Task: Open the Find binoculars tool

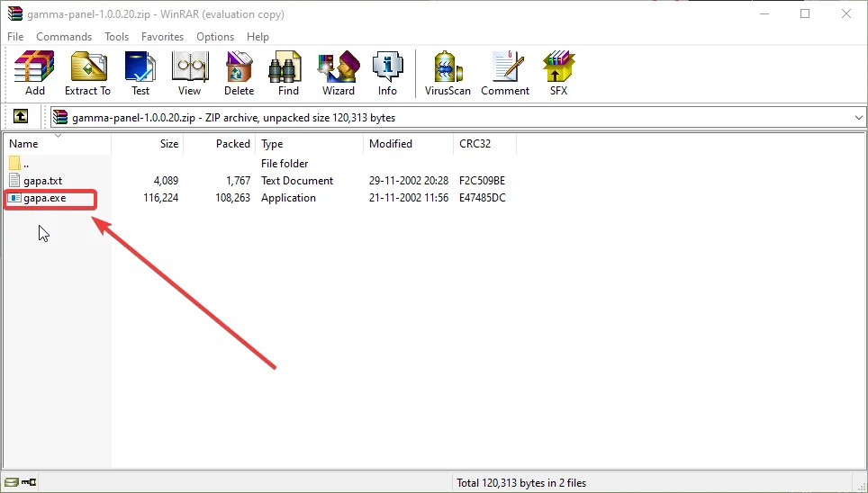Action: (x=288, y=73)
